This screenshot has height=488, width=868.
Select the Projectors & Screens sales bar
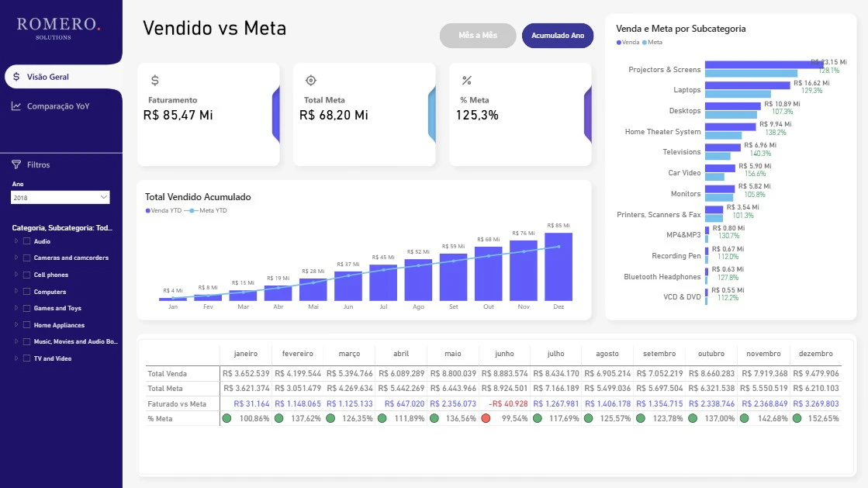[765, 65]
